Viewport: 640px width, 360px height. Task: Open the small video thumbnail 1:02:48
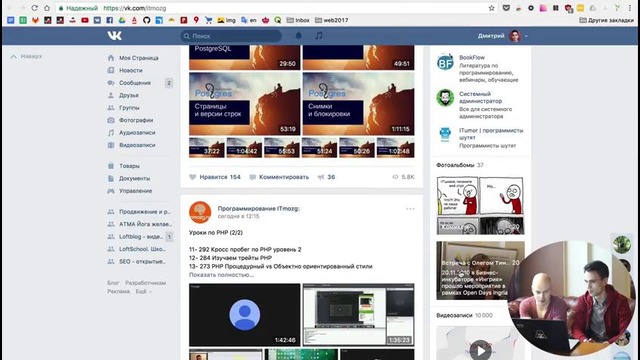396,147
